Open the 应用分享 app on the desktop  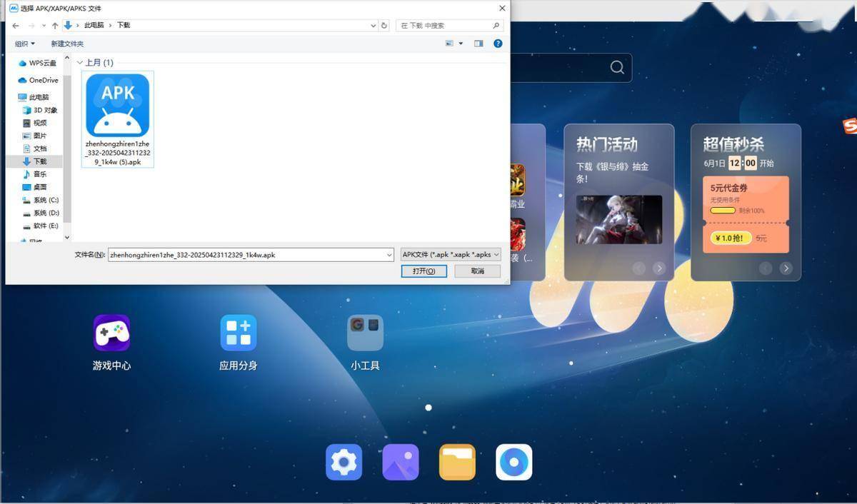coord(238,332)
